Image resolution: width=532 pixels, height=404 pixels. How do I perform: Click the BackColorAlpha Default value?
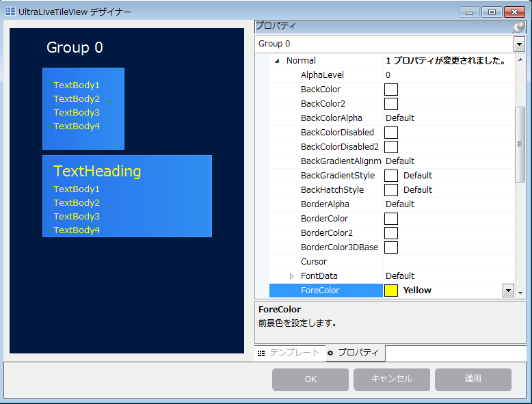(400, 118)
